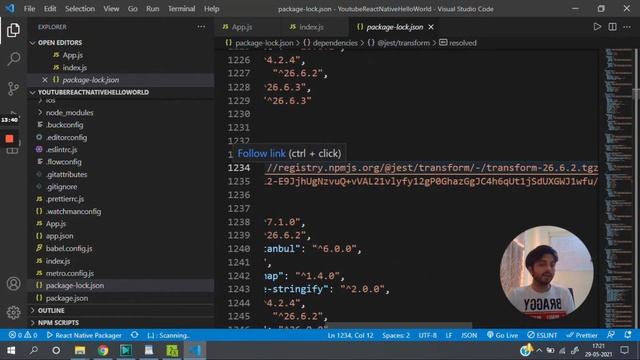Close package-lock.json in Open Editors list
The image size is (640, 360).
coord(45,80)
